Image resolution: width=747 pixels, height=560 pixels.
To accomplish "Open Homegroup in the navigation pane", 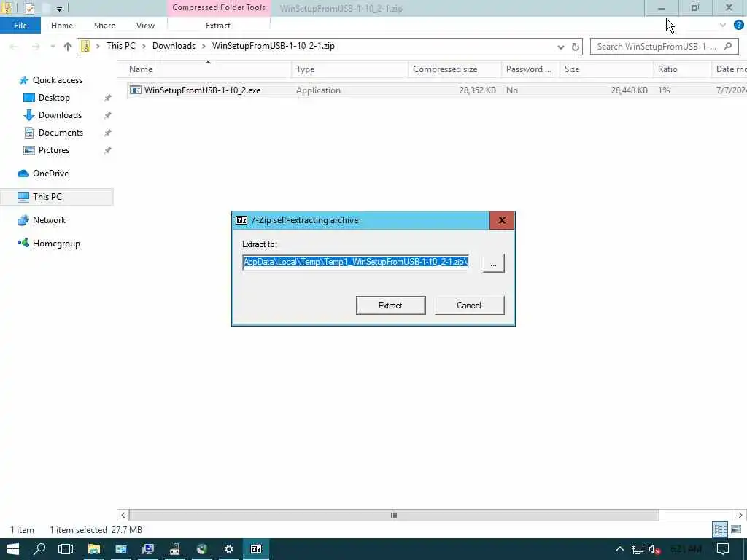I will click(56, 244).
